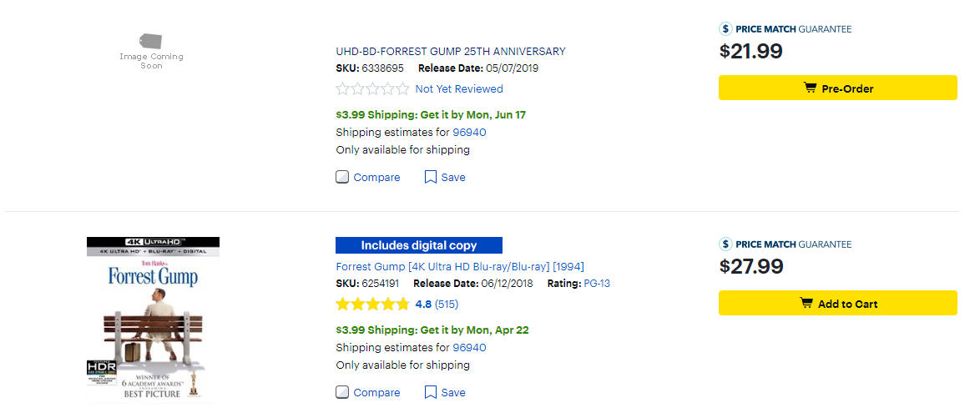The height and width of the screenshot is (418, 980).
Task: Tick the Compare checkbox for the 4K Ultra HD Blu-ray
Action: click(x=342, y=392)
